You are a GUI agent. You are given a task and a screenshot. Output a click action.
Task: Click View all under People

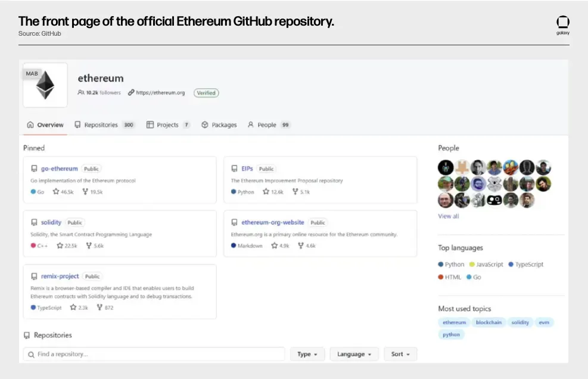click(x=449, y=216)
